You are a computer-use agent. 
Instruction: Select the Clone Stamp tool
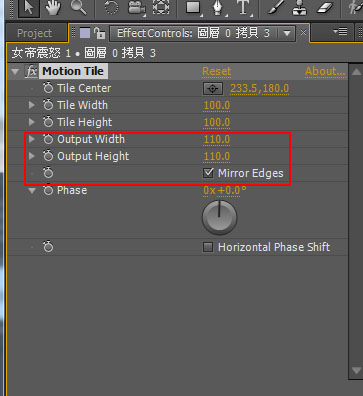click(299, 8)
